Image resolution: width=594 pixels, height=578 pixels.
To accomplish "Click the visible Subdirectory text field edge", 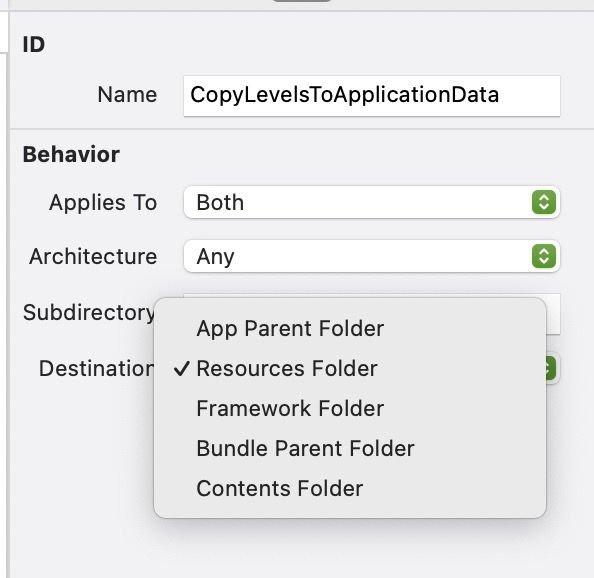I will 553,314.
